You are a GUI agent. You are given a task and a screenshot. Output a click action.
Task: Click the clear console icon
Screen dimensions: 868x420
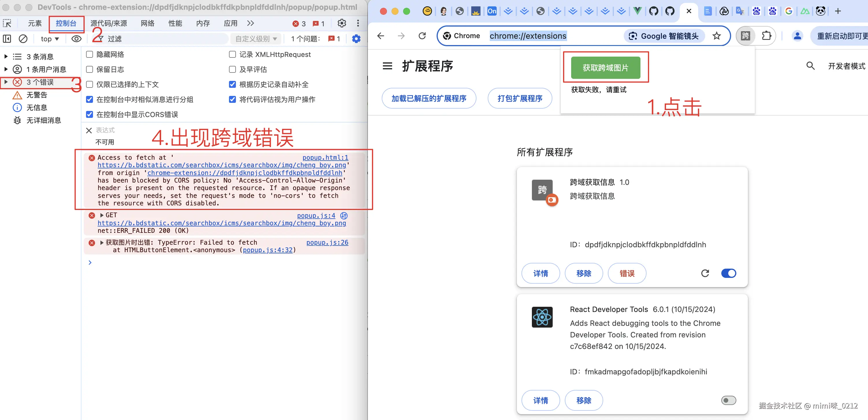pyautogui.click(x=23, y=39)
